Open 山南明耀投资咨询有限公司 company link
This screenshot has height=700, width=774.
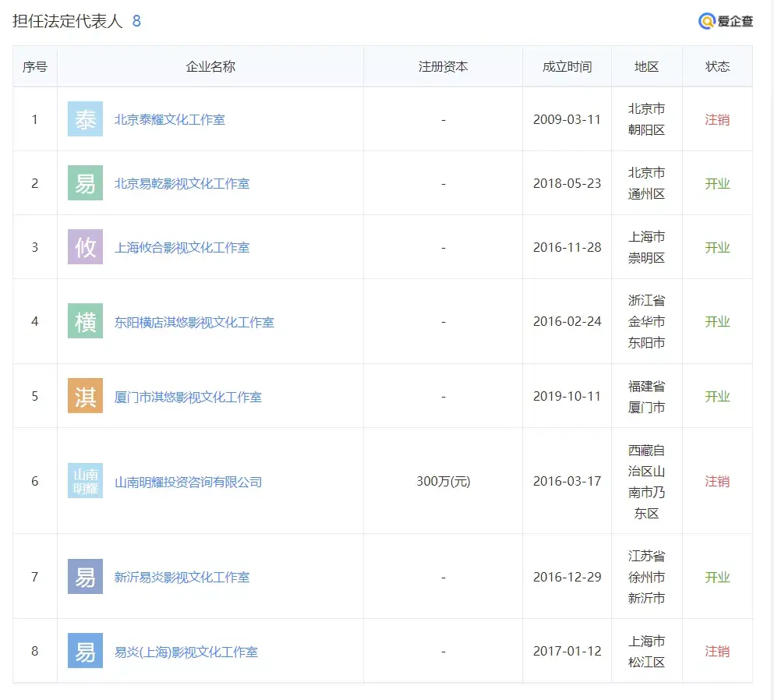[x=188, y=482]
